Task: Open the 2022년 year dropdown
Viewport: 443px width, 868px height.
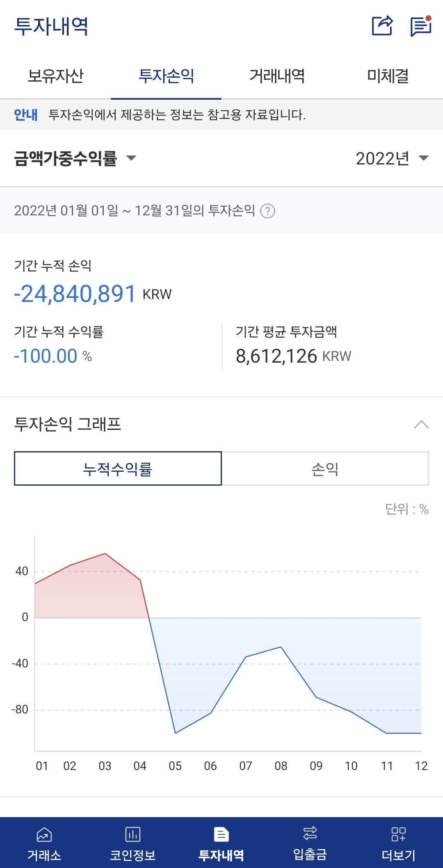Action: click(392, 158)
